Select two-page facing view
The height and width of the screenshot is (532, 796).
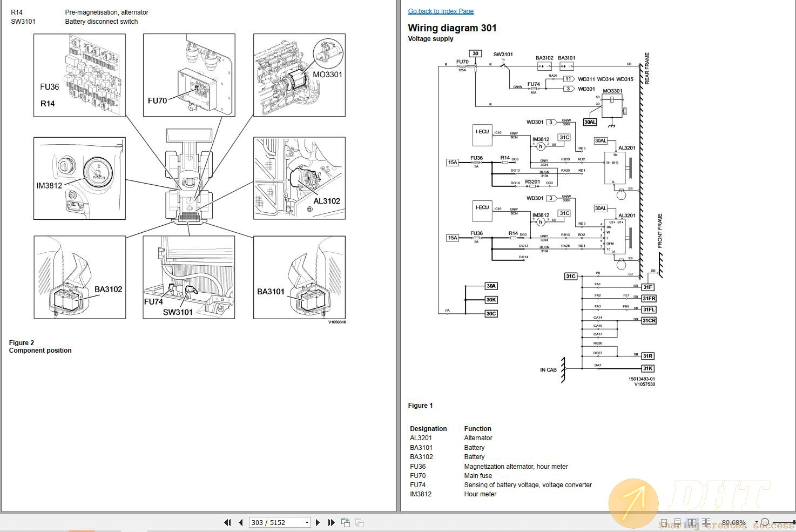(x=692, y=522)
